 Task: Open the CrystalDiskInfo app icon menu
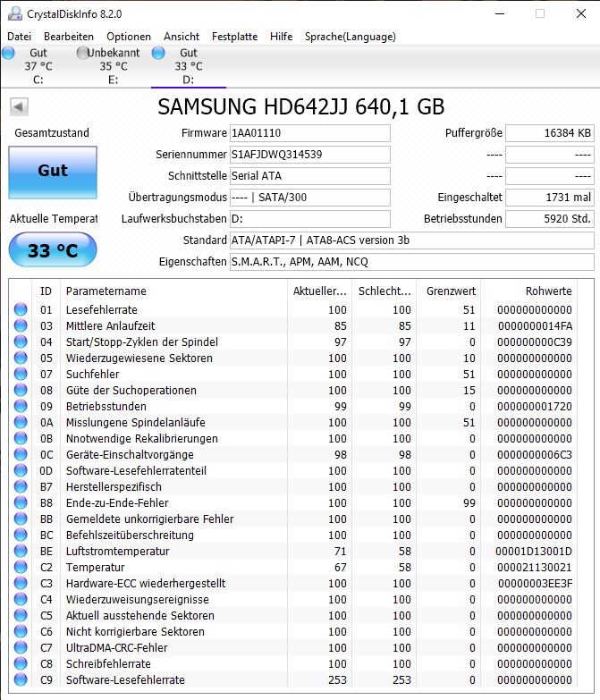pyautogui.click(x=14, y=13)
